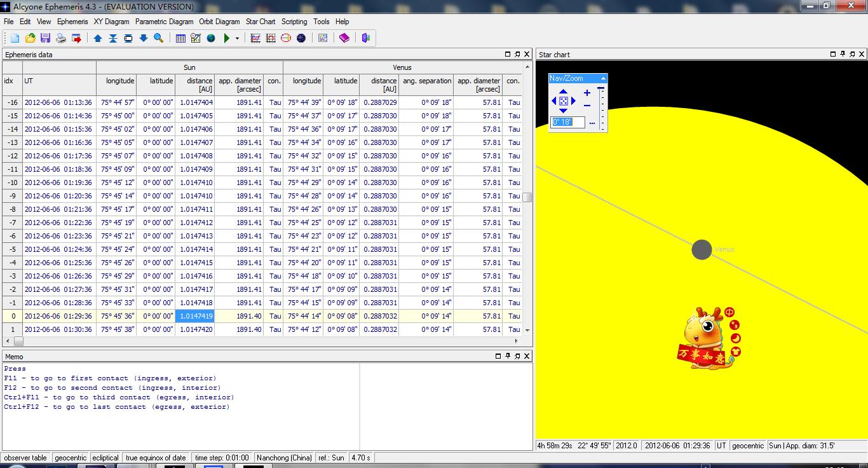
Task: Click 'time step: 0:01:00' in status bar
Action: pyautogui.click(x=222, y=458)
